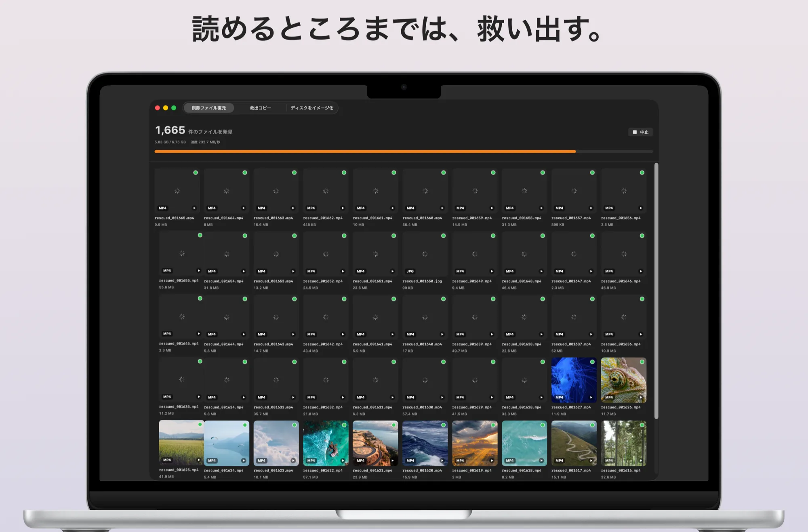Click the 中止 stop button

(x=641, y=132)
